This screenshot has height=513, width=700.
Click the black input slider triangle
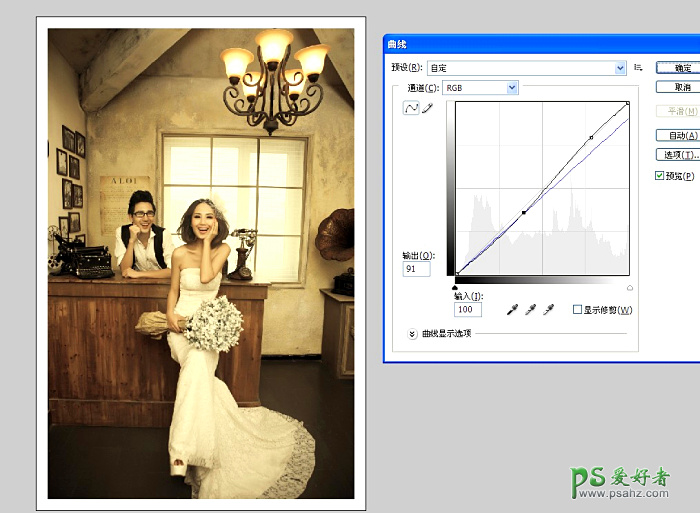click(x=456, y=287)
